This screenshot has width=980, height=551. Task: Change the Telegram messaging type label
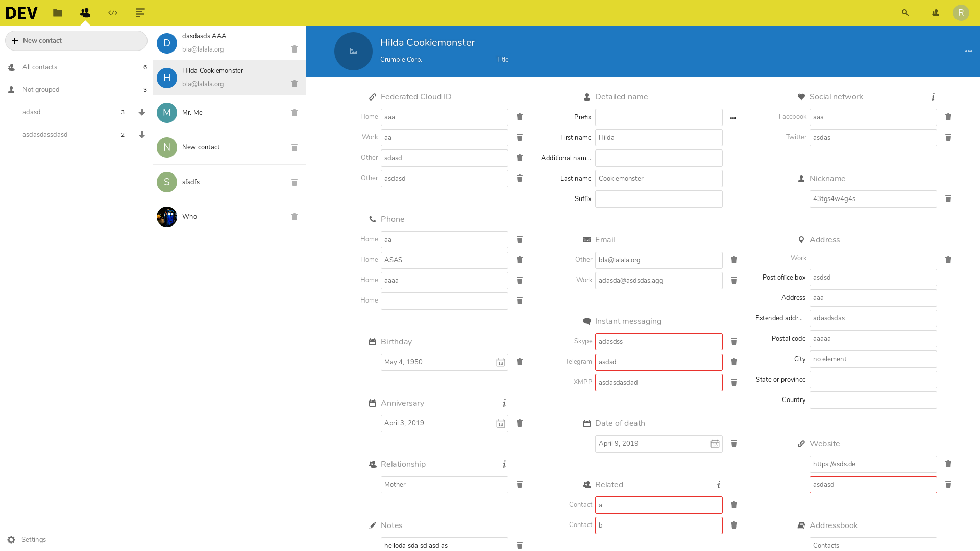(578, 362)
